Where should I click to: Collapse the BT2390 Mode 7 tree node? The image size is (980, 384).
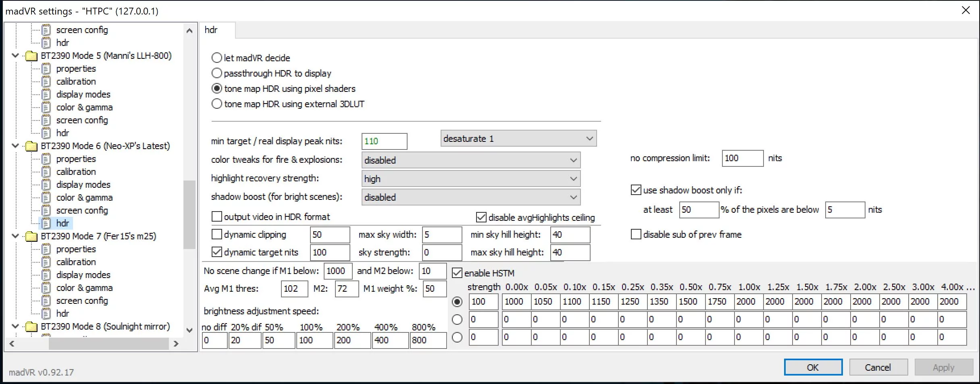click(x=15, y=236)
